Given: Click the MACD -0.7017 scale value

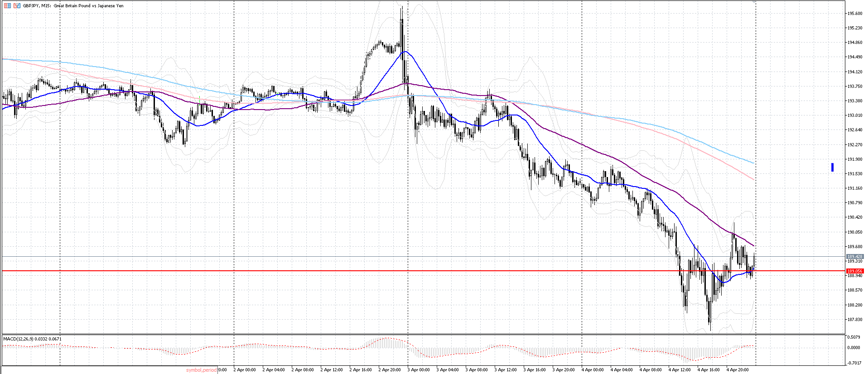Looking at the screenshot, I should [854, 363].
